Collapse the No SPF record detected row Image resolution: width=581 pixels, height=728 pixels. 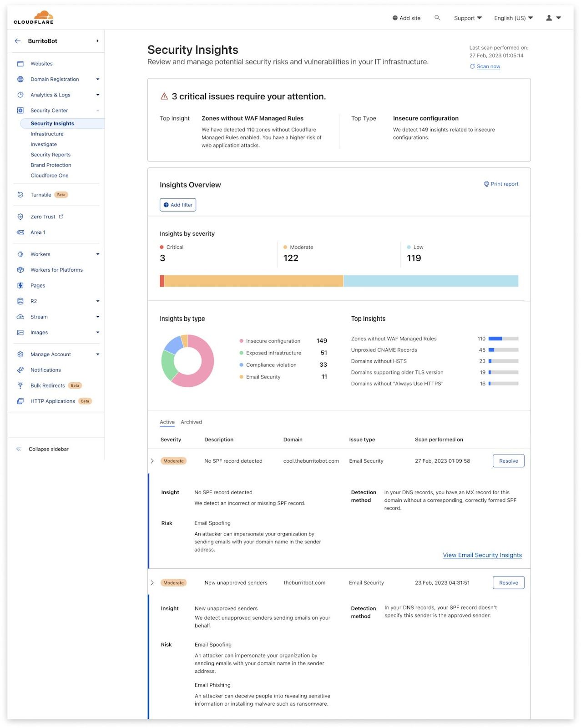[x=152, y=461]
